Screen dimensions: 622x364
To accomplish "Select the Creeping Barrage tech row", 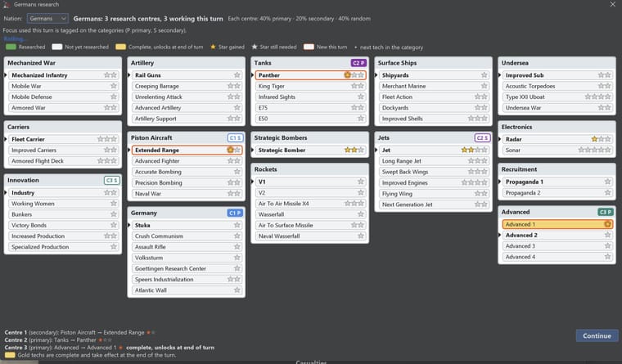I will (187, 86).
